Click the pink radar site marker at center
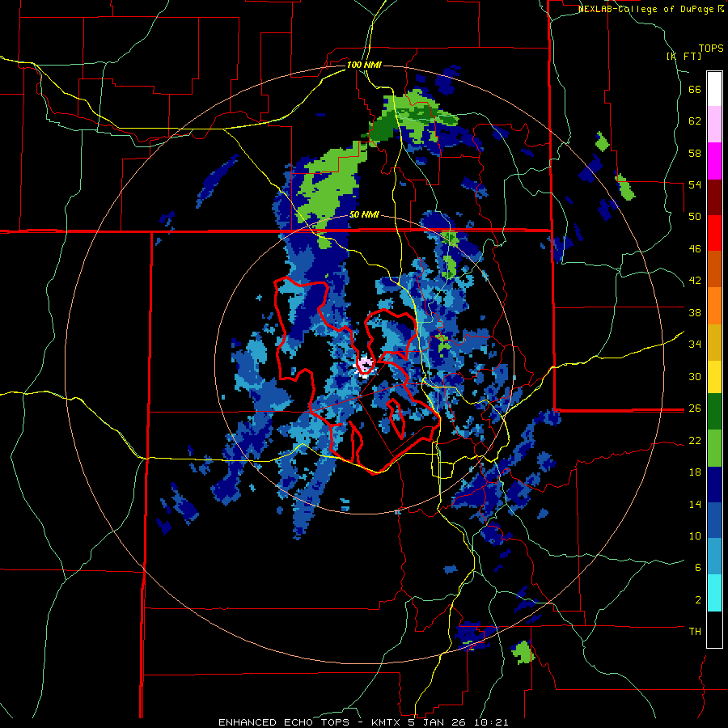Image resolution: width=728 pixels, height=728 pixels. pyautogui.click(x=365, y=365)
